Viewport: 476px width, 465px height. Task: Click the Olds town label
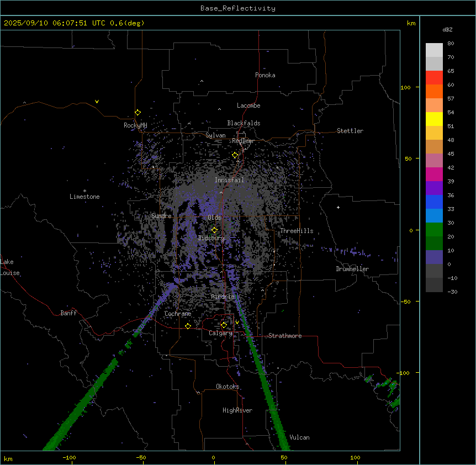[214, 218]
